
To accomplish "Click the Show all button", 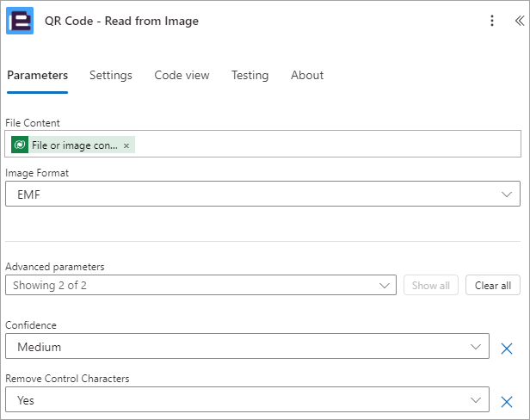I will point(430,285).
